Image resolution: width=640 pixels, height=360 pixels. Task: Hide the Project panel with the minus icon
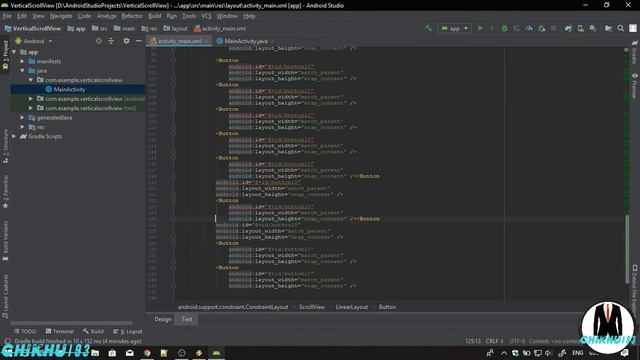click(x=138, y=41)
